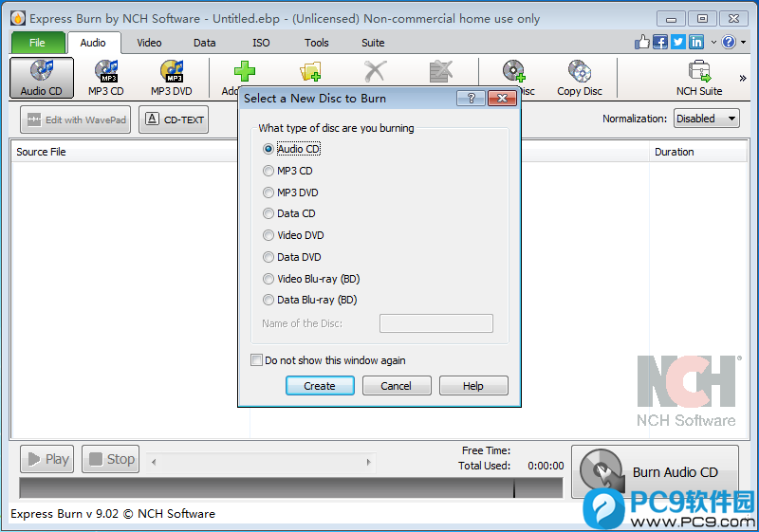Screen dimensions: 759x532
Task: Click the Burn Audio CD button
Action: click(655, 471)
